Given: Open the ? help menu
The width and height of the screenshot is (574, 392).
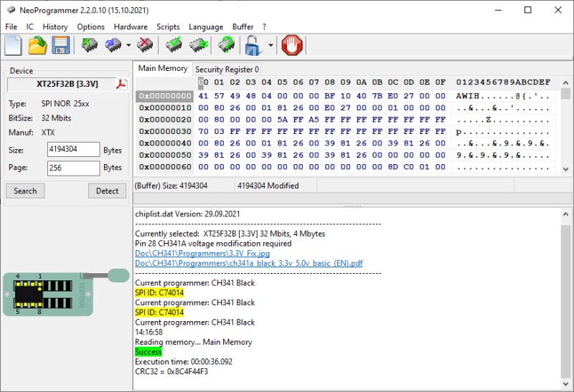Looking at the screenshot, I should click(264, 27).
